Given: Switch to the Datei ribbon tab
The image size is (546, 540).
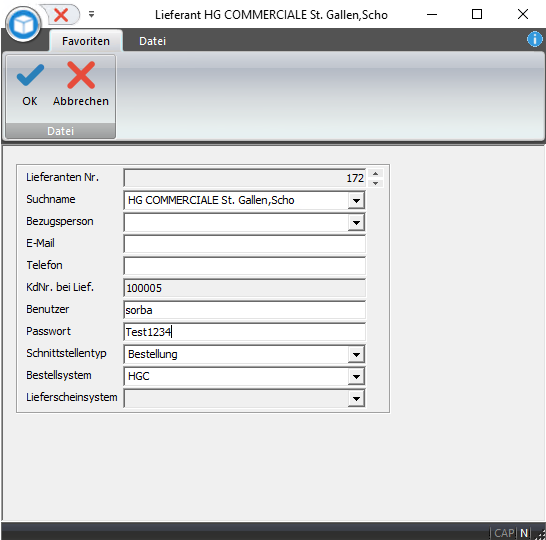Looking at the screenshot, I should [x=153, y=41].
